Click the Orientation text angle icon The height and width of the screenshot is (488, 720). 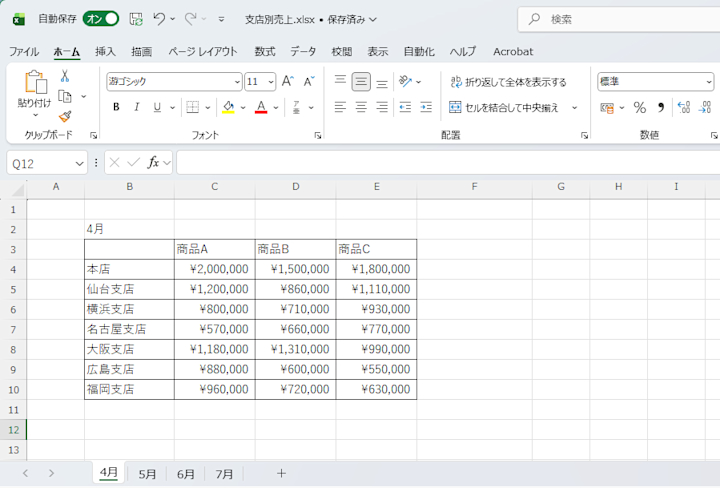[x=405, y=81]
